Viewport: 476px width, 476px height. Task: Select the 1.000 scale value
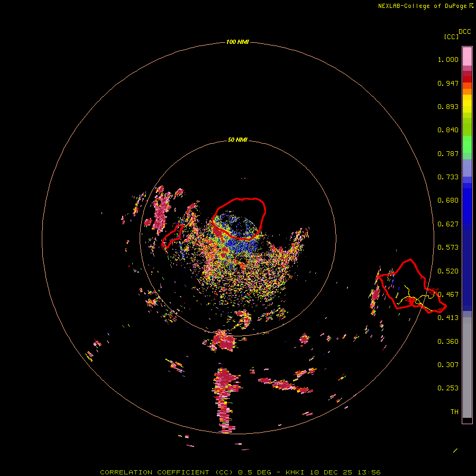click(448, 59)
